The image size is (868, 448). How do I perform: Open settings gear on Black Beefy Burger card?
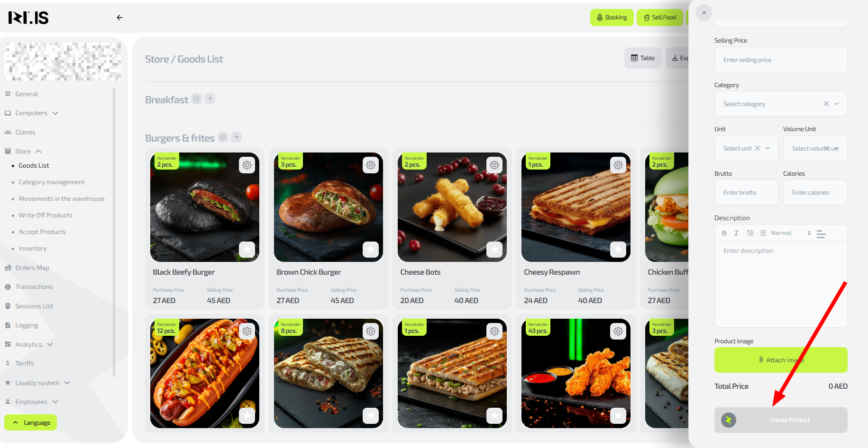point(247,165)
